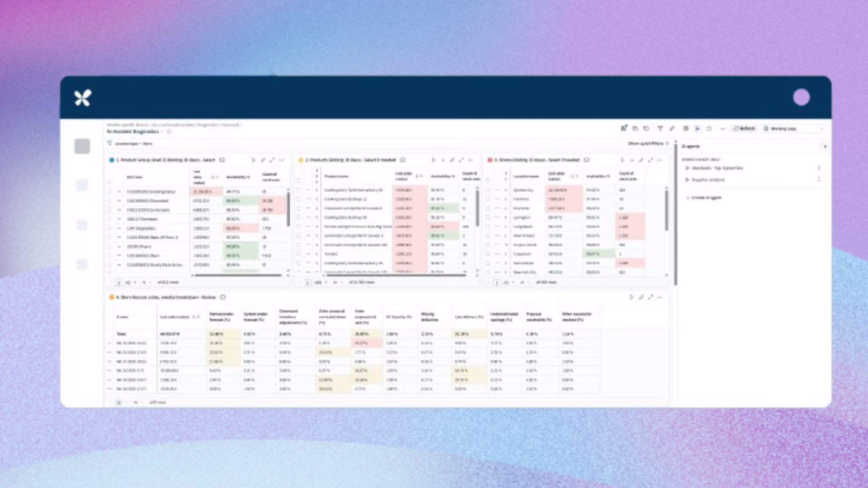Maximize panel 2 Products with the expand icon
Image resolution: width=868 pixels, height=488 pixels.
click(461, 160)
